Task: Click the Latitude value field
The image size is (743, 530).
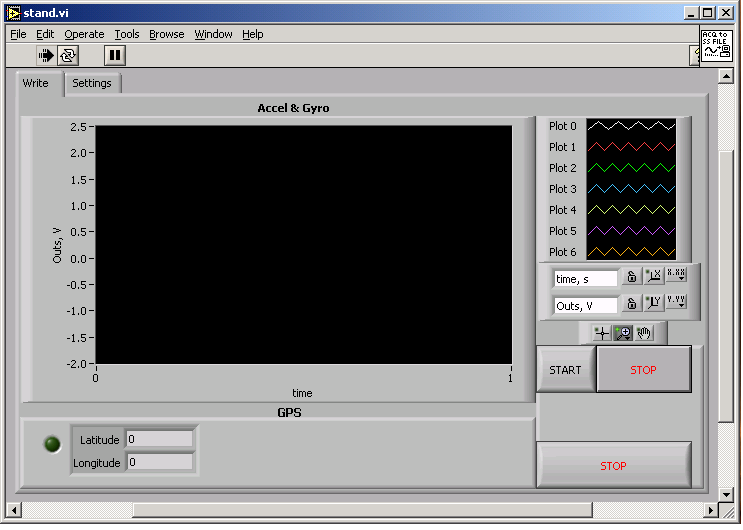Action: [160, 439]
